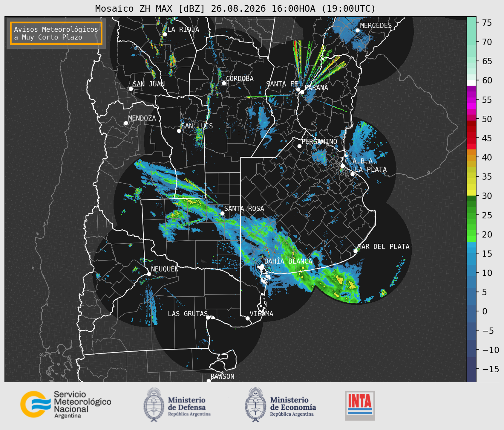Click the Las Grutas city marker dot
Image resolution: width=504 pixels, height=430 pixels.
[208, 318]
